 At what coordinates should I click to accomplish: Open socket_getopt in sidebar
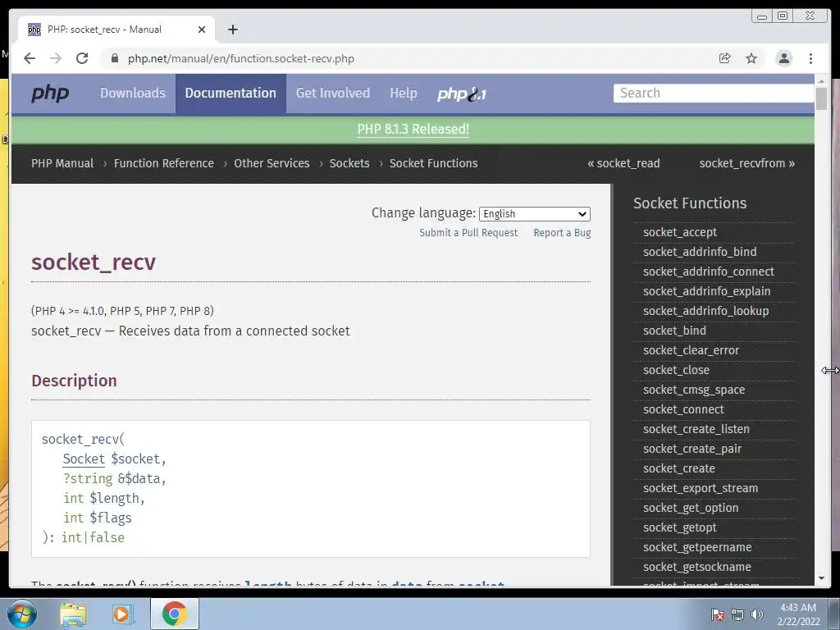[x=680, y=527]
